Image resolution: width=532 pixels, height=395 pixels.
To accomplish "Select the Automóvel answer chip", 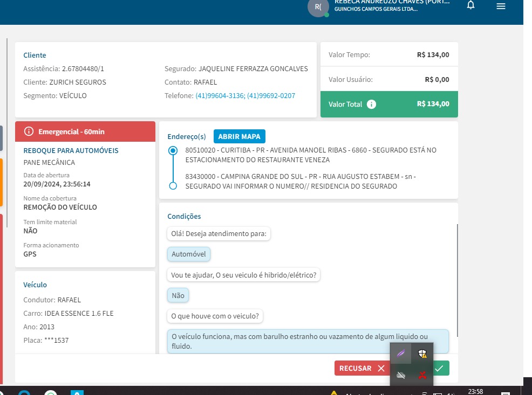I will 189,254.
